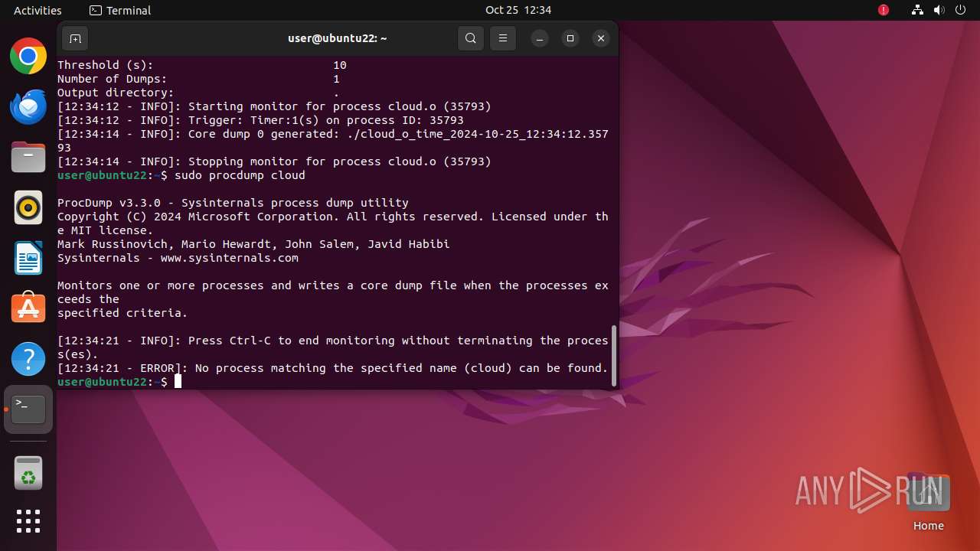Viewport: 980px width, 551px height.
Task: Launch Thunderbird mail from the dock
Action: click(x=28, y=106)
